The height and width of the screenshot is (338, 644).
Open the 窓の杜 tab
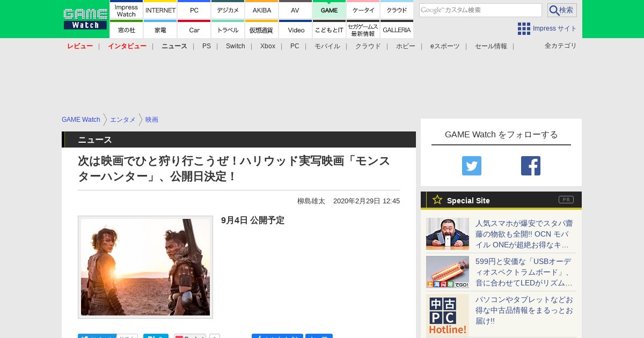click(126, 30)
